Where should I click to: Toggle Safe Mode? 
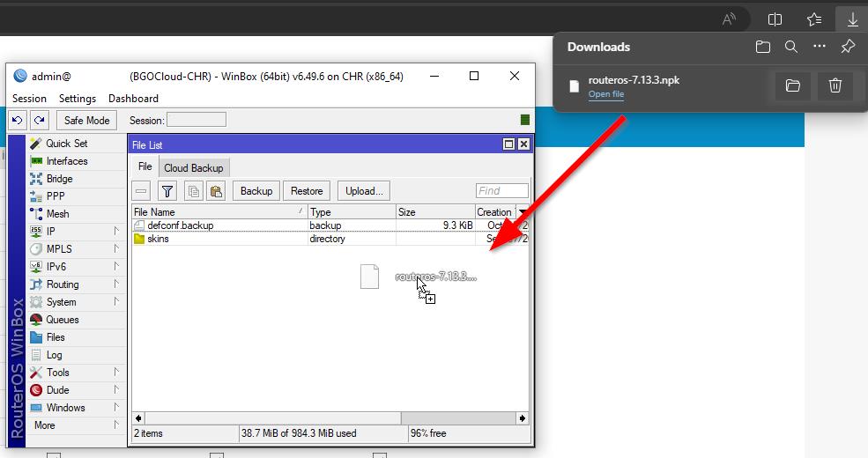coord(86,120)
